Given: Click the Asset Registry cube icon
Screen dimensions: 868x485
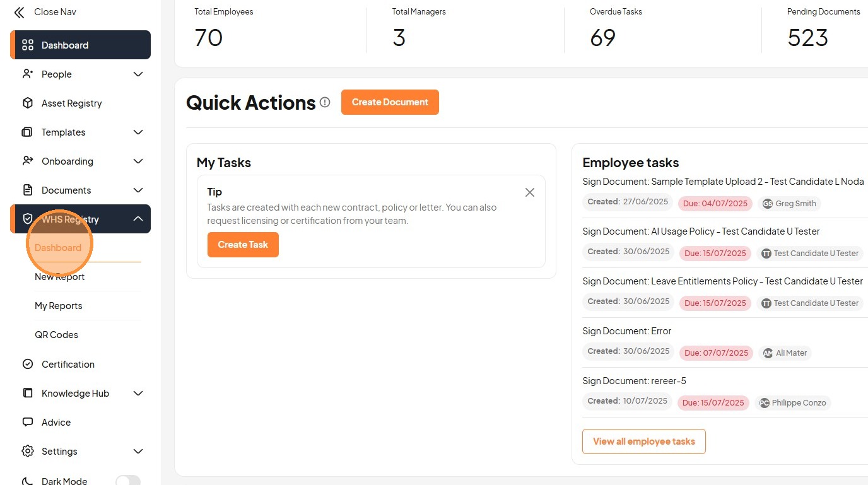Looking at the screenshot, I should point(28,103).
